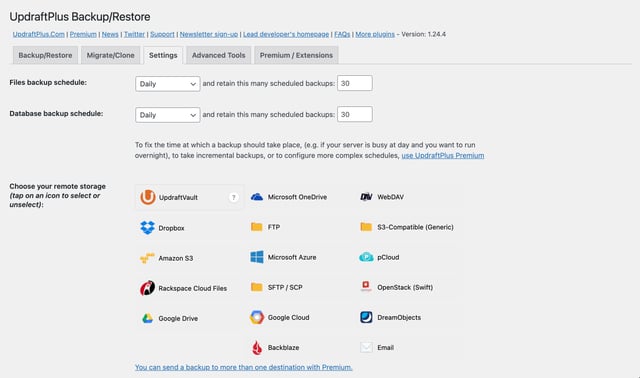Click the DreamObjects label text
The width and height of the screenshot is (640, 378).
399,317
